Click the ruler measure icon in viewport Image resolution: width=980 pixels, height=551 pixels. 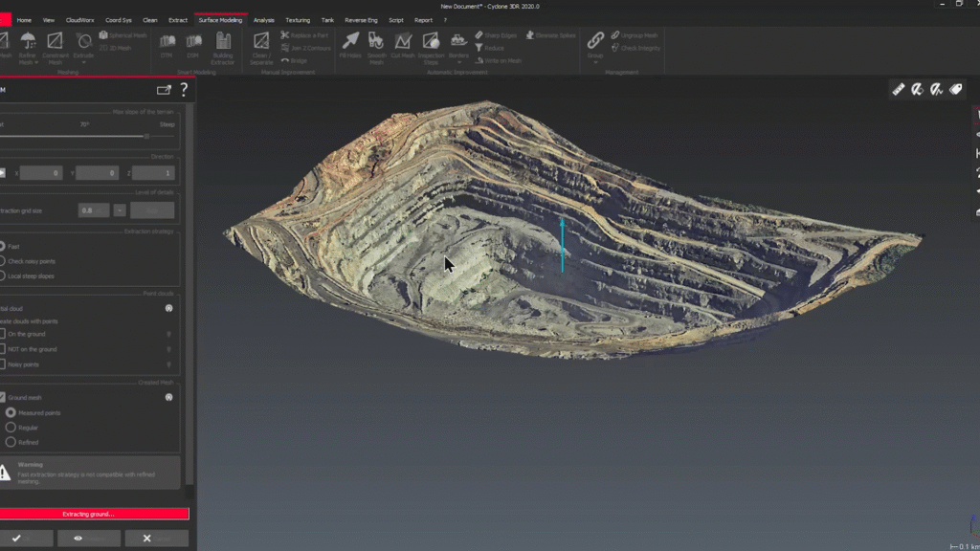coord(899,89)
